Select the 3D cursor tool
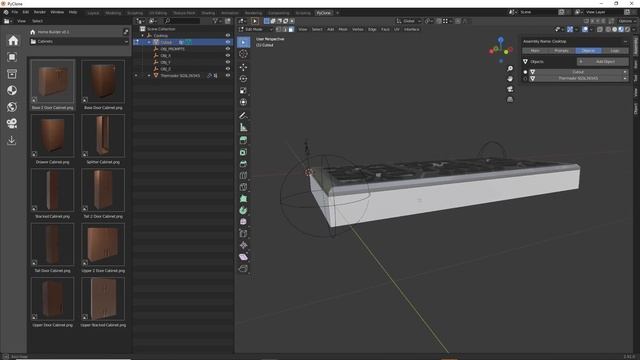The height and width of the screenshot is (360, 640). coord(243,54)
